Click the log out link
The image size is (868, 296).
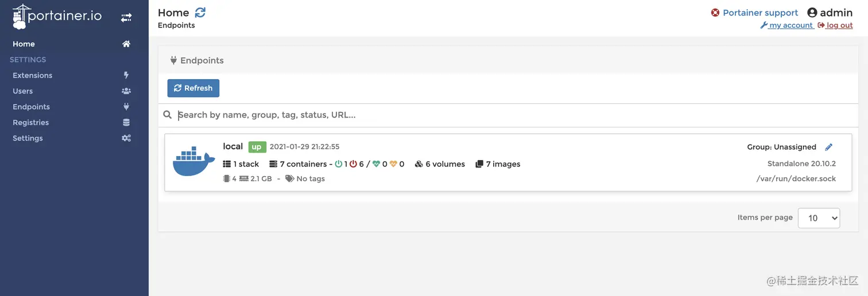pyautogui.click(x=835, y=25)
